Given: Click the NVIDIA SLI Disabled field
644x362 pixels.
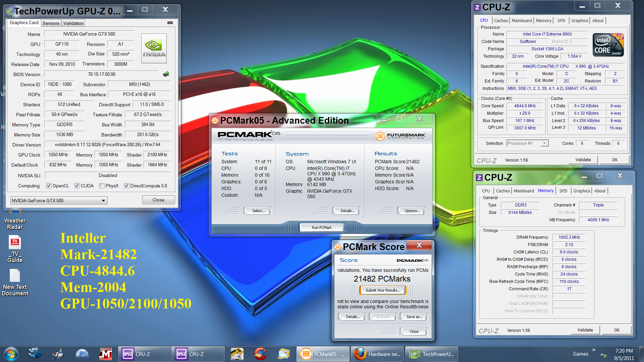Looking at the screenshot, I should point(108,175).
